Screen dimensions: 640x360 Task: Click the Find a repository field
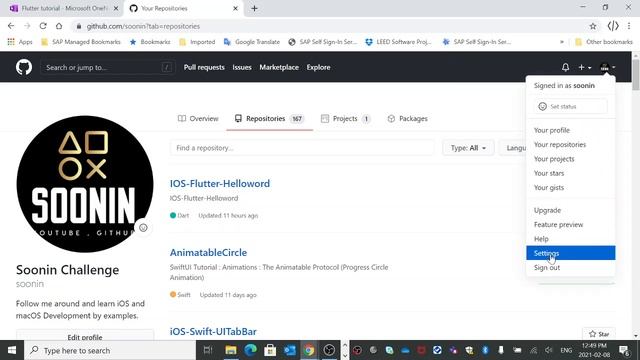click(x=302, y=148)
